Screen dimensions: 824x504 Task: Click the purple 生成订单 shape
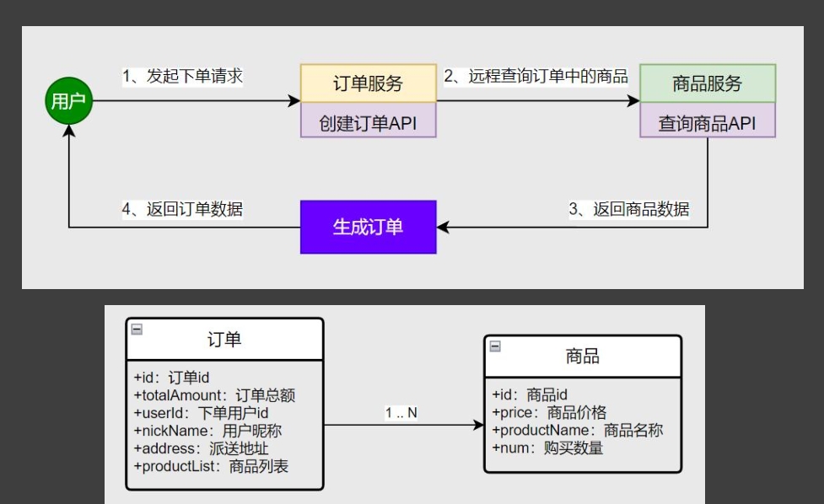point(368,226)
